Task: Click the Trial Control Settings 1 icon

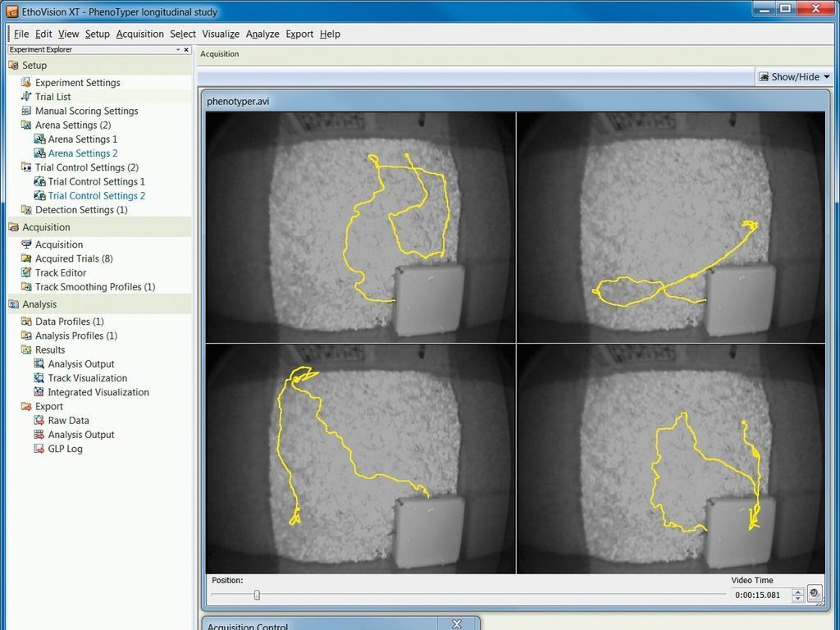Action: point(39,181)
